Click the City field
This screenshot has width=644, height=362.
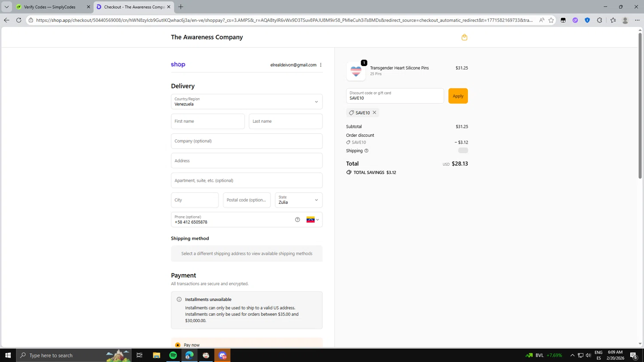194,200
